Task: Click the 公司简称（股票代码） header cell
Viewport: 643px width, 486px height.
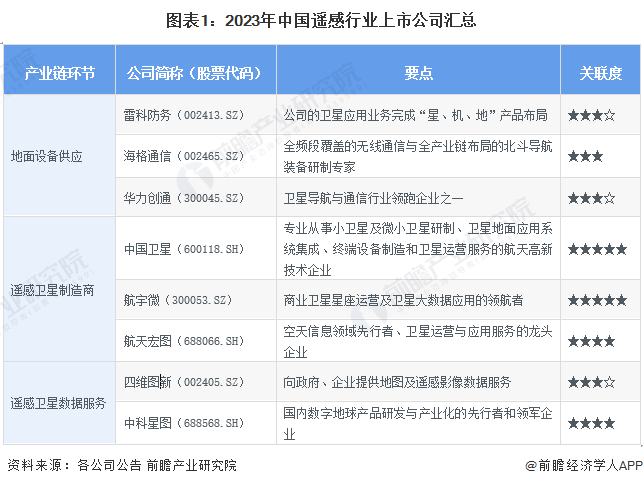Action: pos(196,70)
